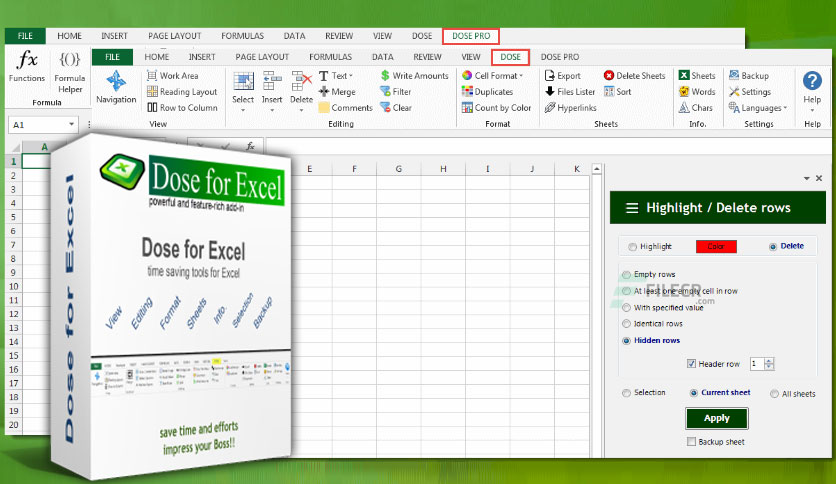The image size is (836, 484).
Task: Expand the Languages dropdown
Action: tap(785, 108)
